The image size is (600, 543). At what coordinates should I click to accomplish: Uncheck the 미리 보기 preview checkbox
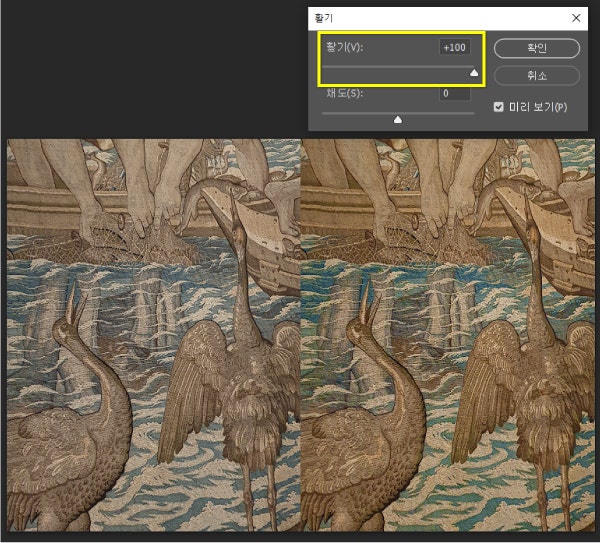click(x=499, y=107)
